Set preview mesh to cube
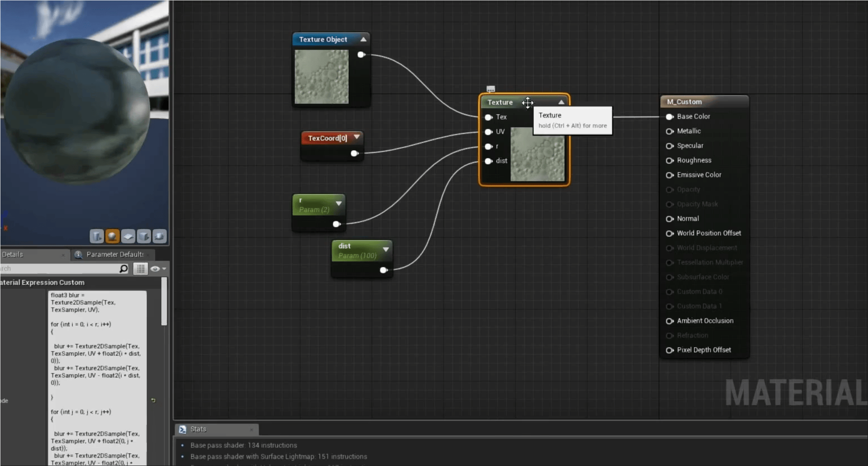 (143, 236)
